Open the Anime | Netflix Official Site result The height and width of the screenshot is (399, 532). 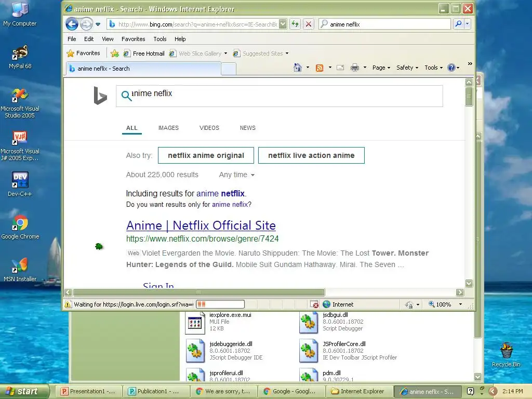(201, 225)
